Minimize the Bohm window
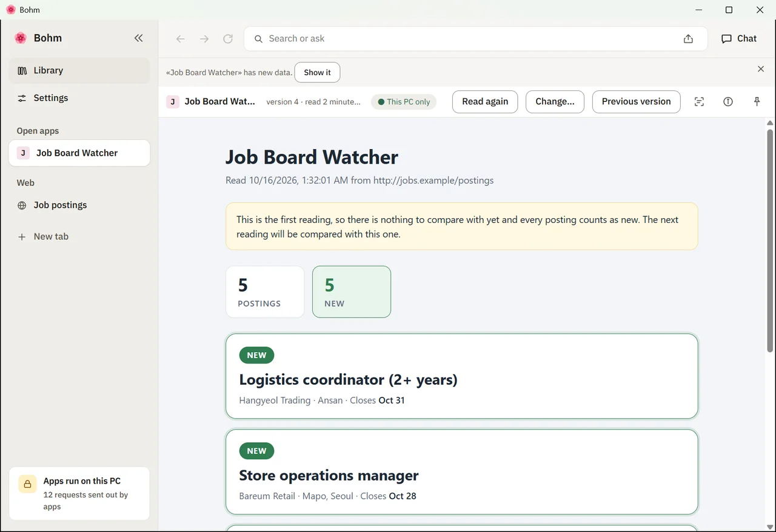Image resolution: width=776 pixels, height=532 pixels. click(x=698, y=10)
